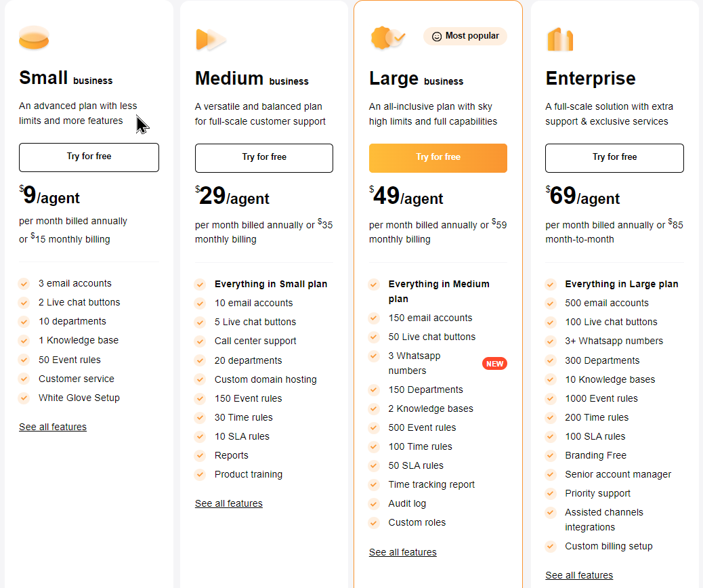Click the pillars icon above the Enterprise plan
This screenshot has height=588, width=703.
(560, 39)
